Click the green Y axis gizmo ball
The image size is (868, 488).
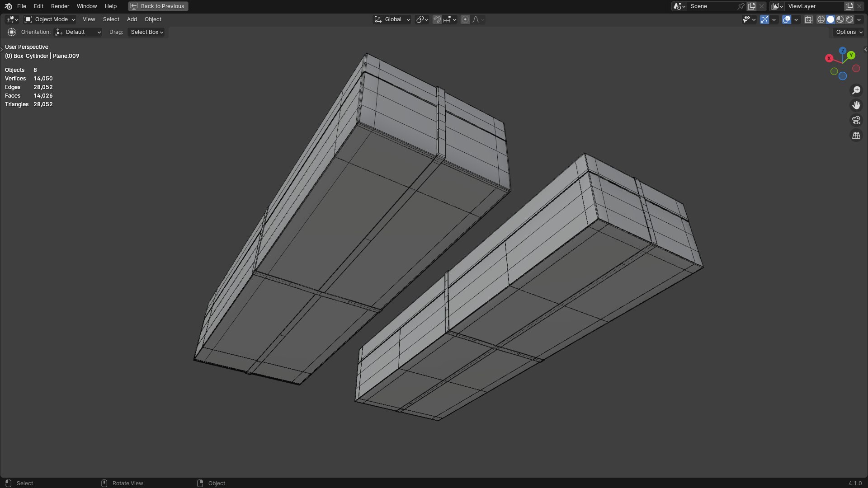(851, 55)
